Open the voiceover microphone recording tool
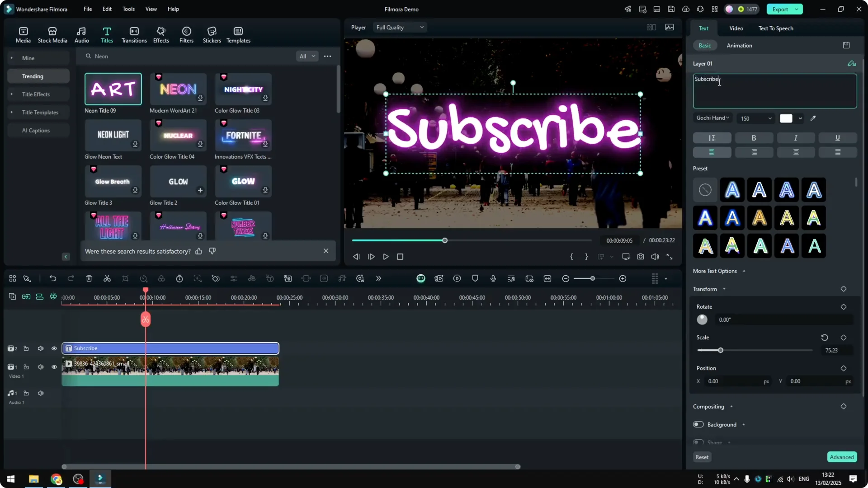Screen dimensions: 868x488 [493, 278]
